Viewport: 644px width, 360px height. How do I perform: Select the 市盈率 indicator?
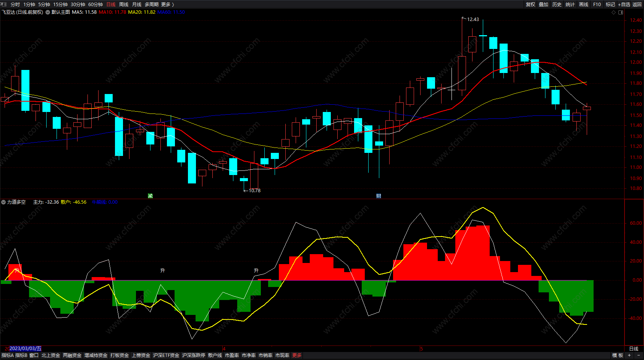pos(232,355)
